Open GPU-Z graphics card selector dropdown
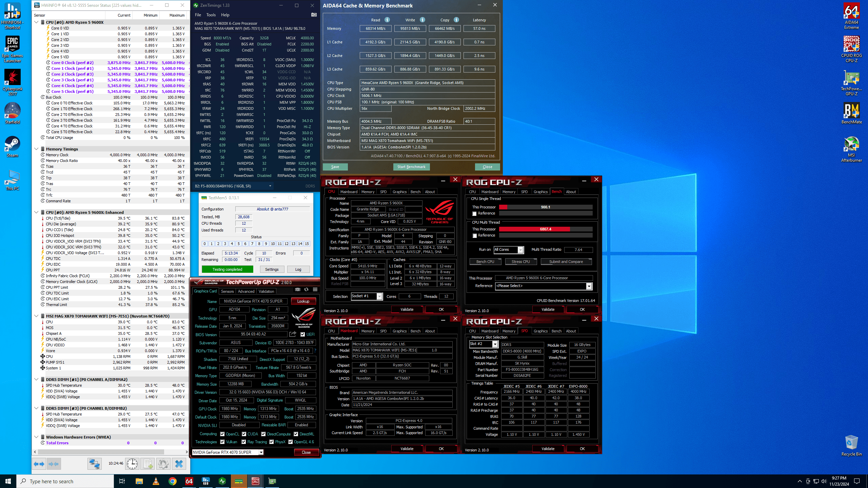Image resolution: width=868 pixels, height=488 pixels. (228, 452)
